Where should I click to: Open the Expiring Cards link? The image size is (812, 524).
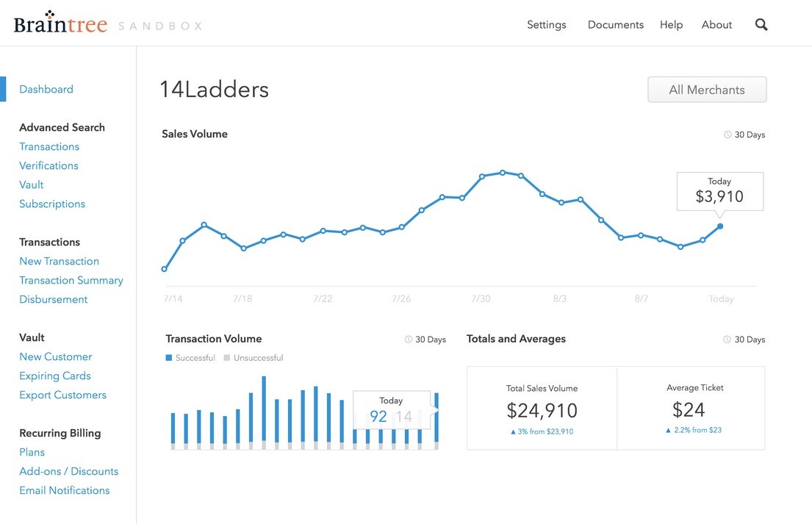click(55, 376)
